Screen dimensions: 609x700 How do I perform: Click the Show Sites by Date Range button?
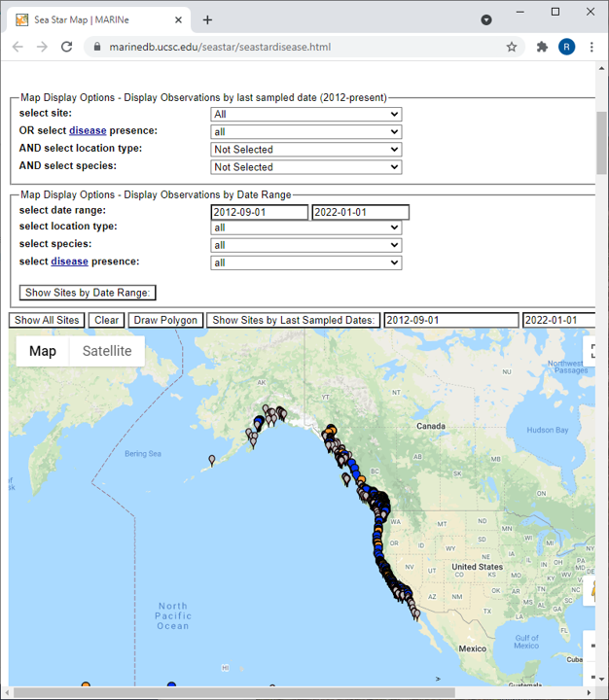[x=88, y=293]
